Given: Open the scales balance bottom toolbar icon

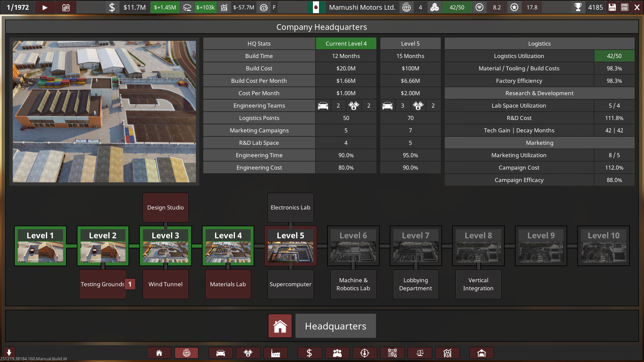Looking at the screenshot, I should click(x=420, y=353).
